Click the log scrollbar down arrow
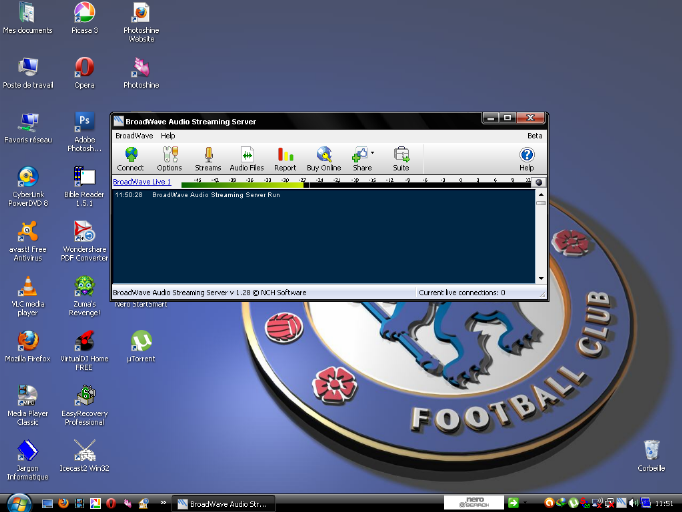Viewport: 682px width, 512px height. pyautogui.click(x=541, y=278)
